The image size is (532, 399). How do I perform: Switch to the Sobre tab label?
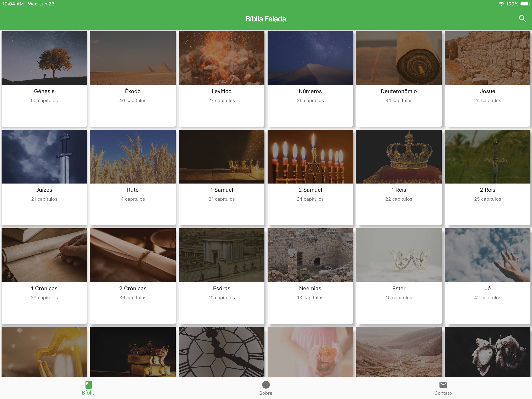266,393
